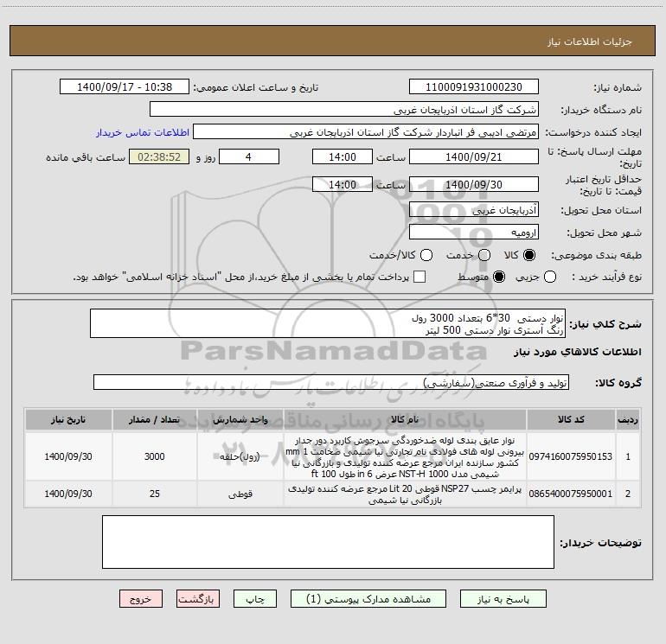Toggle the اسناد خزانه اسلامی payment checkbox
The image size is (666, 644).
419,277
